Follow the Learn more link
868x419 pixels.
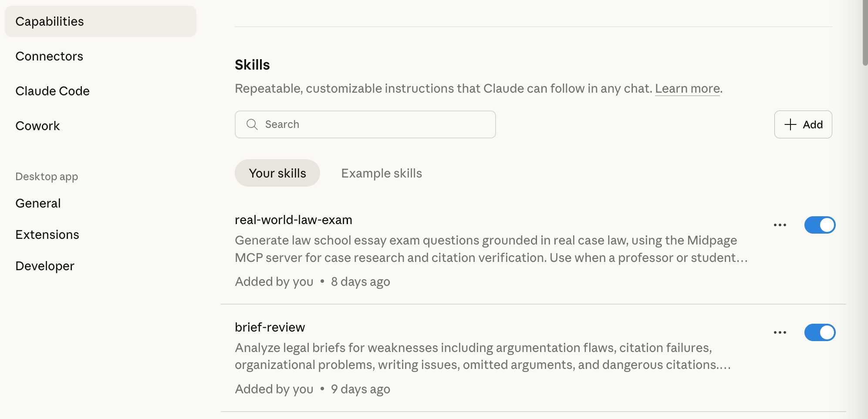687,88
